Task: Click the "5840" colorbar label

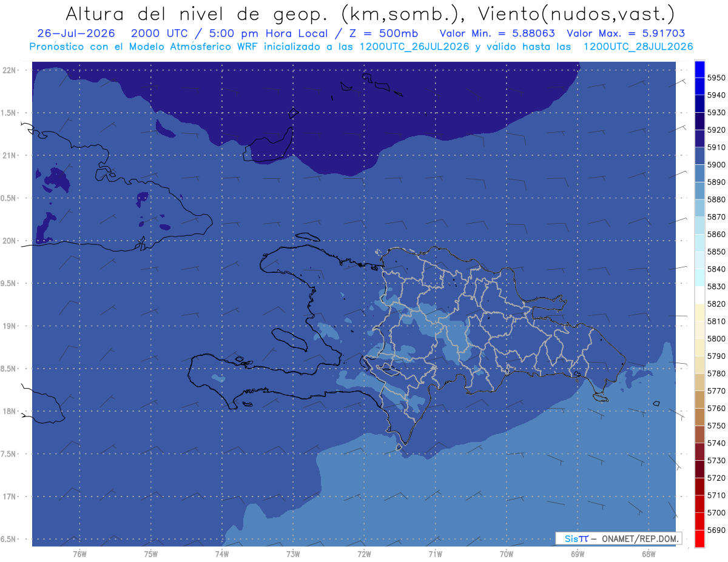Action: (x=716, y=269)
